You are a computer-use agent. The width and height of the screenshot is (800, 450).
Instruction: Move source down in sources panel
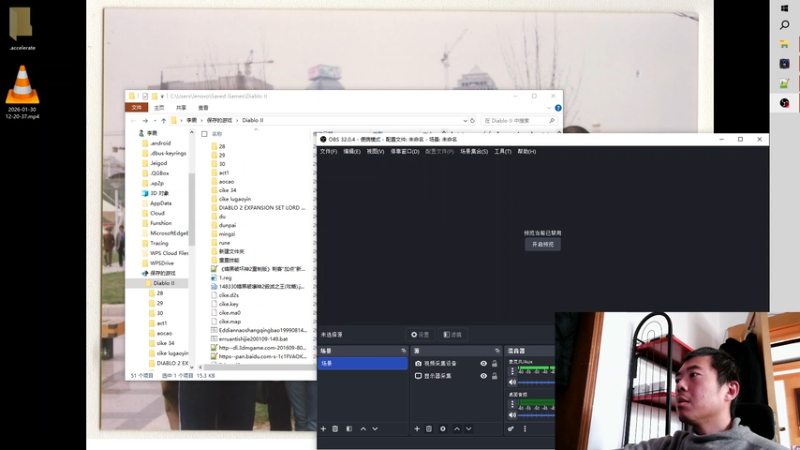468,429
